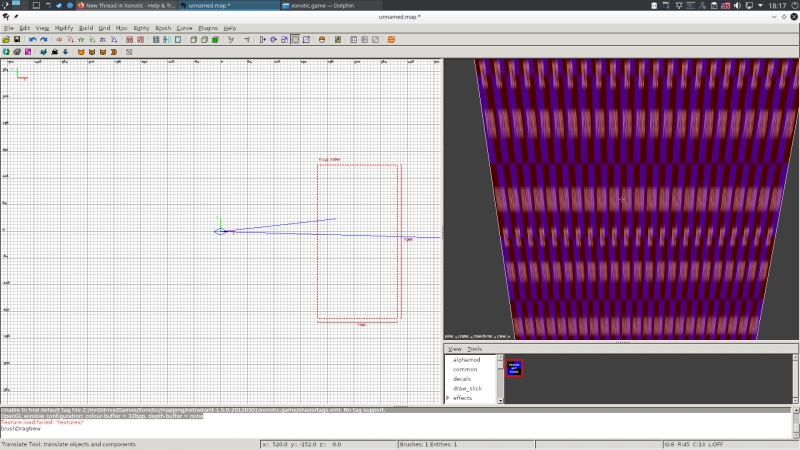Click the Undo arrow icon
This screenshot has height=450, width=800.
[32, 40]
